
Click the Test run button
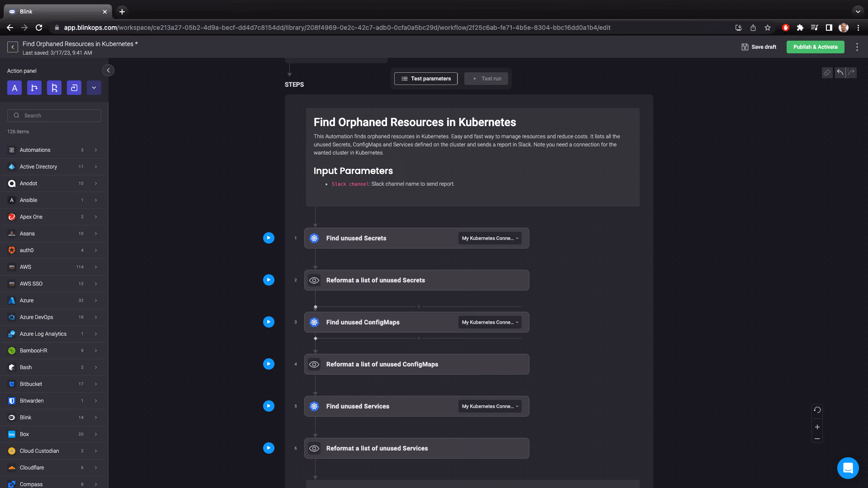486,79
